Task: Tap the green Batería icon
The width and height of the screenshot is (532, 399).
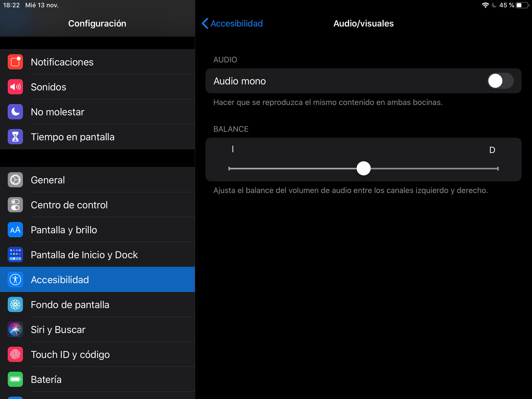Action: pos(15,380)
